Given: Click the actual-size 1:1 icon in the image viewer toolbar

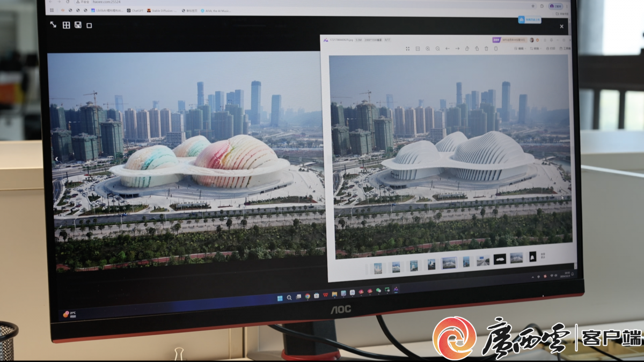Looking at the screenshot, I should (x=418, y=48).
